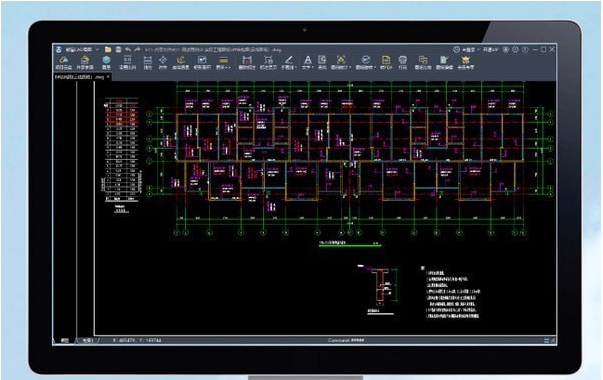This screenshot has height=380, width=603.
Task: Click the redo arrow in title bar
Action: tap(137, 49)
